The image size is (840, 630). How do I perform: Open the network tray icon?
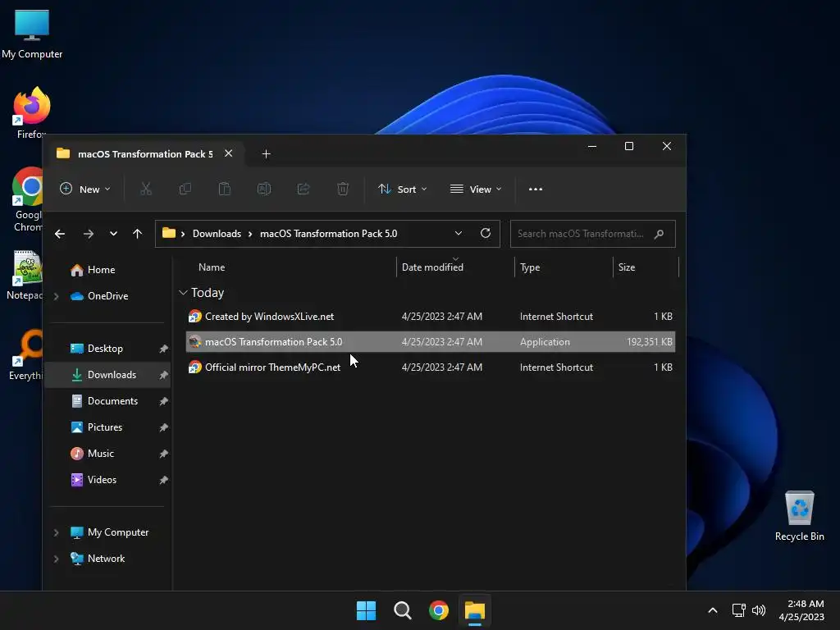(739, 610)
